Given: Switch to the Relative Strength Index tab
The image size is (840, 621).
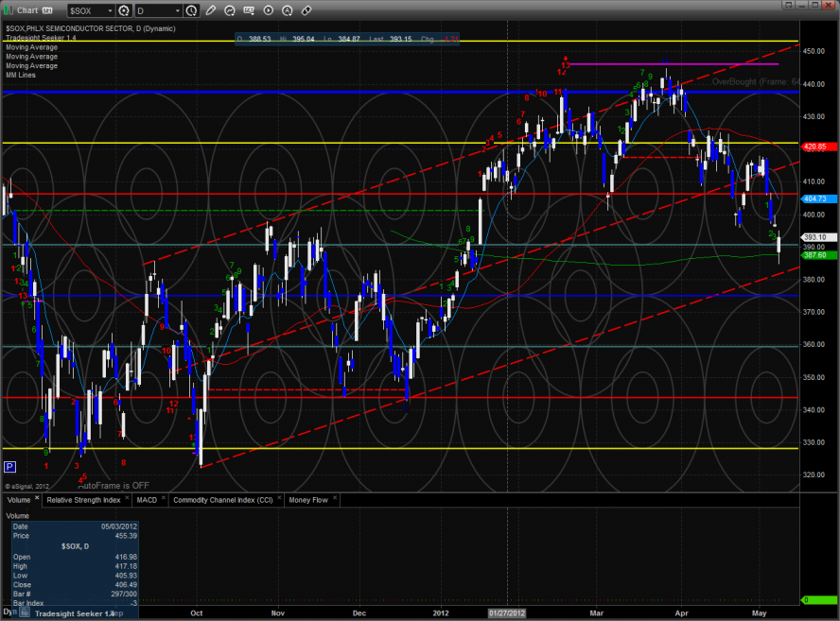Looking at the screenshot, I should 84,499.
